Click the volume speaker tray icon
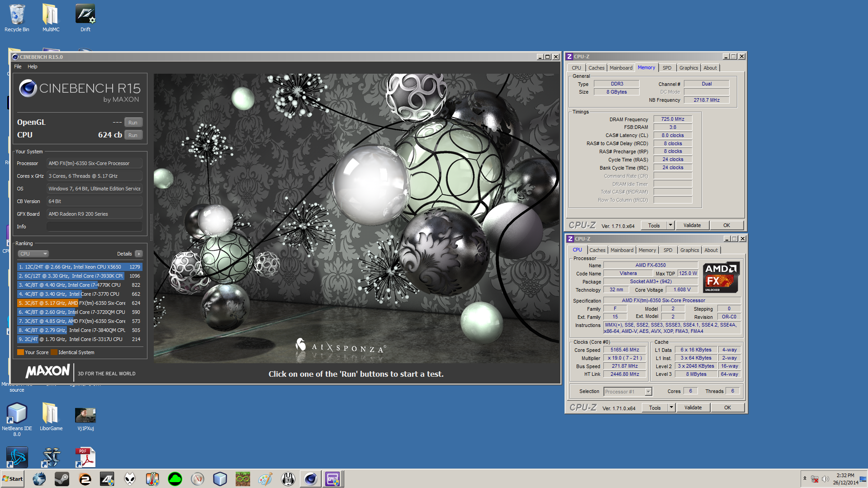The width and height of the screenshot is (868, 488). click(x=825, y=479)
